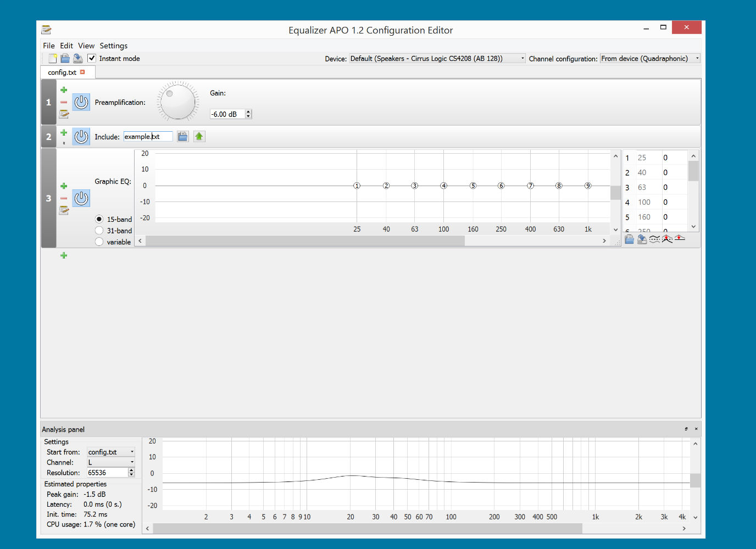This screenshot has height=549, width=756.
Task: Open the Settings menu
Action: [114, 46]
